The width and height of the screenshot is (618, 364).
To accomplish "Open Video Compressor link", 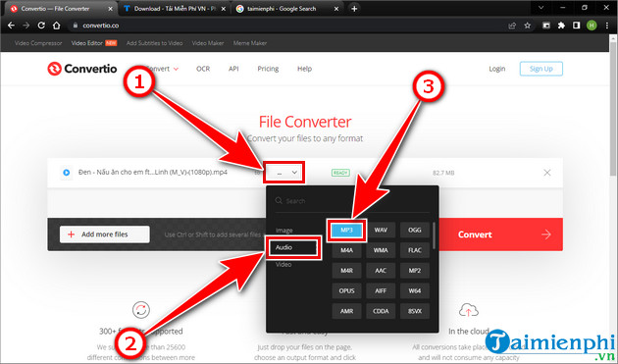I will [38, 43].
